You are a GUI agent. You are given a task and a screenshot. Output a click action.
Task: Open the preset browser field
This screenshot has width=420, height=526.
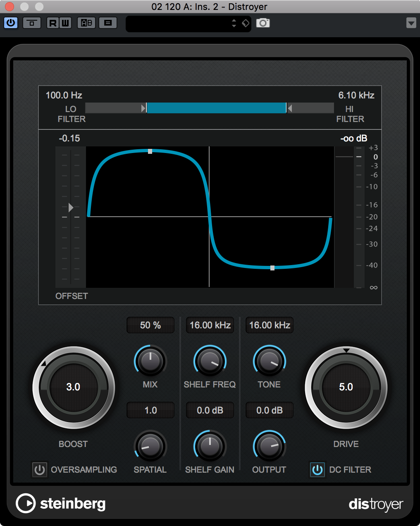[x=178, y=23]
